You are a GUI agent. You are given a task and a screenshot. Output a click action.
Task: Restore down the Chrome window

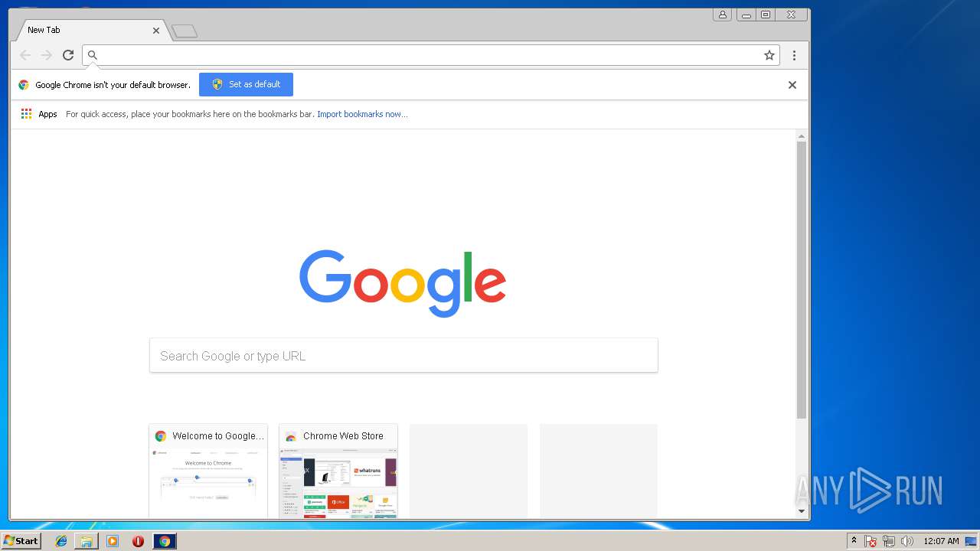(765, 15)
